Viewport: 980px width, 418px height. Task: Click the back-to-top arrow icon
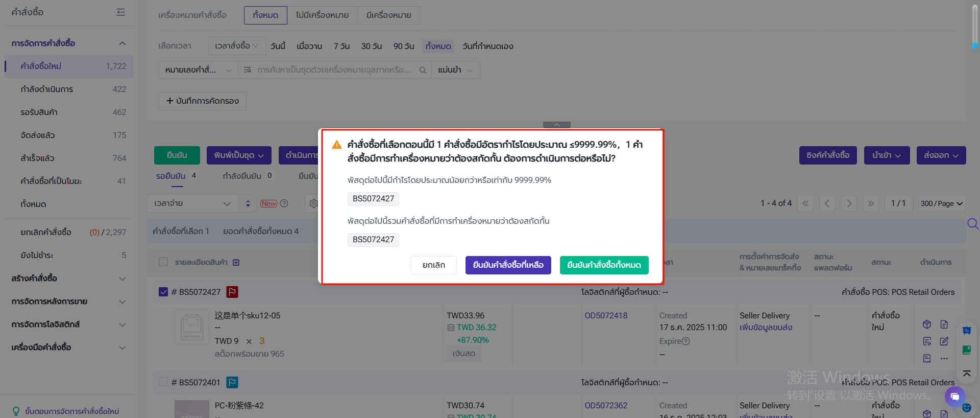coord(967,374)
